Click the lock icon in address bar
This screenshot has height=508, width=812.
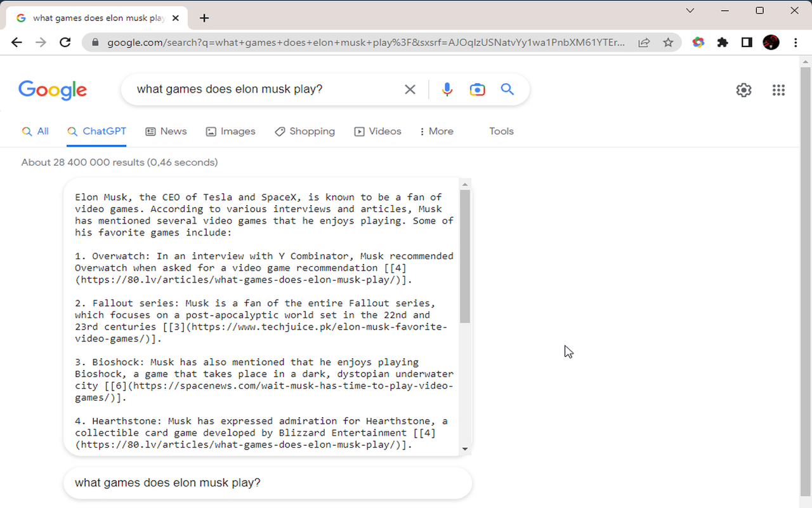pos(96,43)
